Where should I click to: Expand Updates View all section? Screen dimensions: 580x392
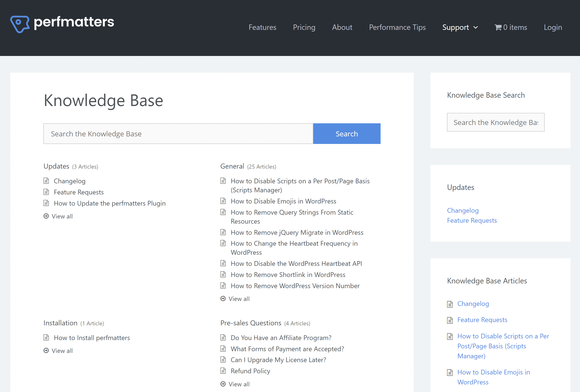63,216
